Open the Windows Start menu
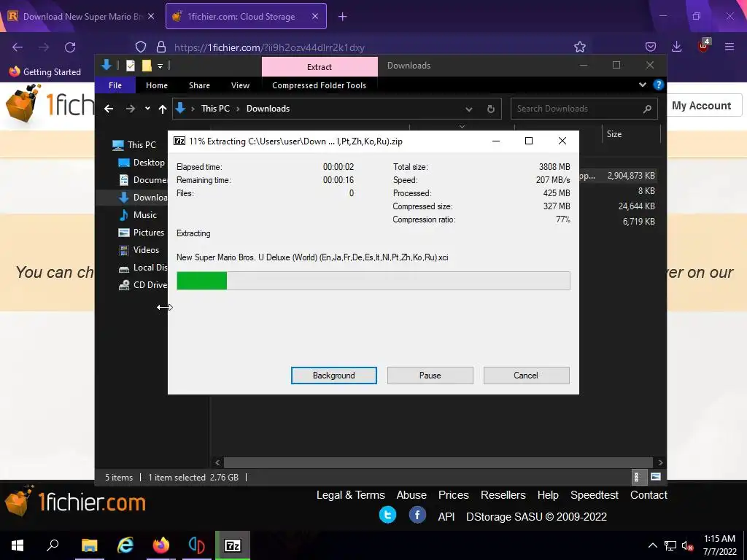The height and width of the screenshot is (560, 747). click(18, 545)
